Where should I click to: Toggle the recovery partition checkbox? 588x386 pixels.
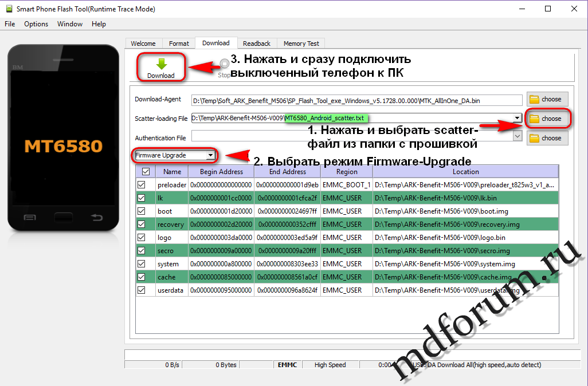click(142, 224)
